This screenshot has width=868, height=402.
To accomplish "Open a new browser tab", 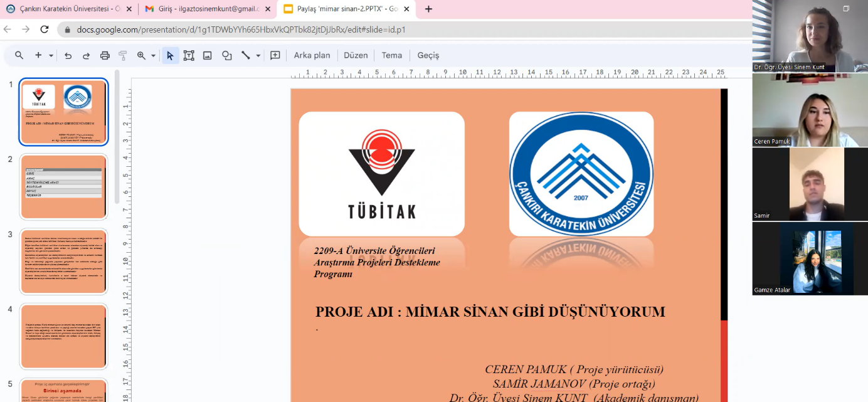I will click(429, 9).
